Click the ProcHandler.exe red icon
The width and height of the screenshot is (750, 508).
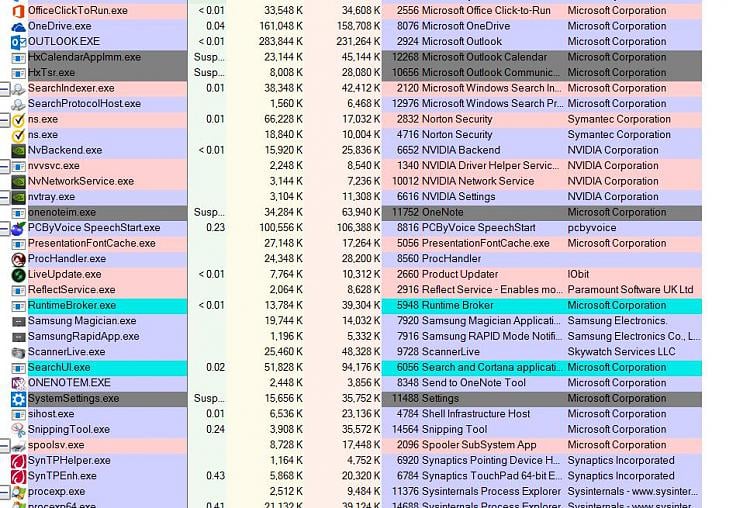pyautogui.click(x=18, y=259)
